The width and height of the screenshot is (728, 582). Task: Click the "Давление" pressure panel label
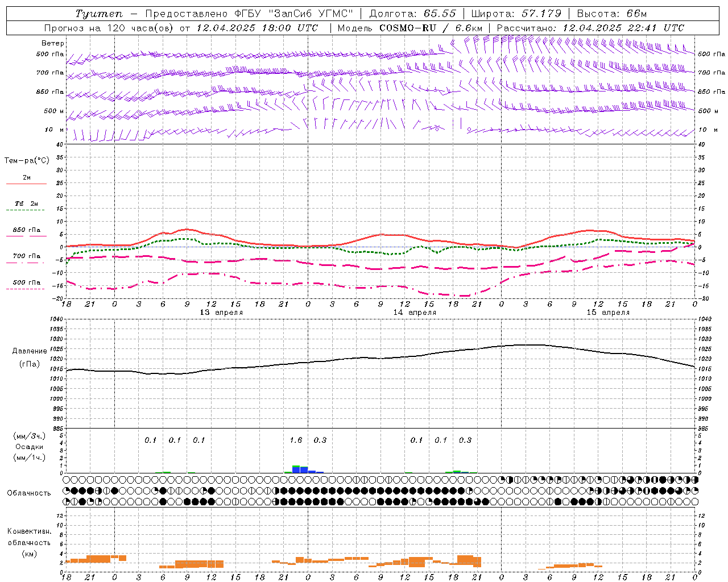point(30,351)
